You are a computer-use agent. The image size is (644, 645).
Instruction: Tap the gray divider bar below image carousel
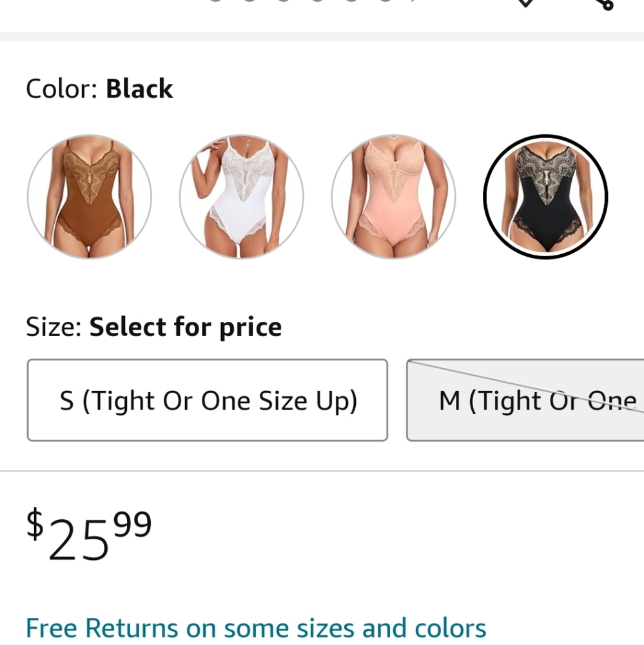[x=322, y=36]
